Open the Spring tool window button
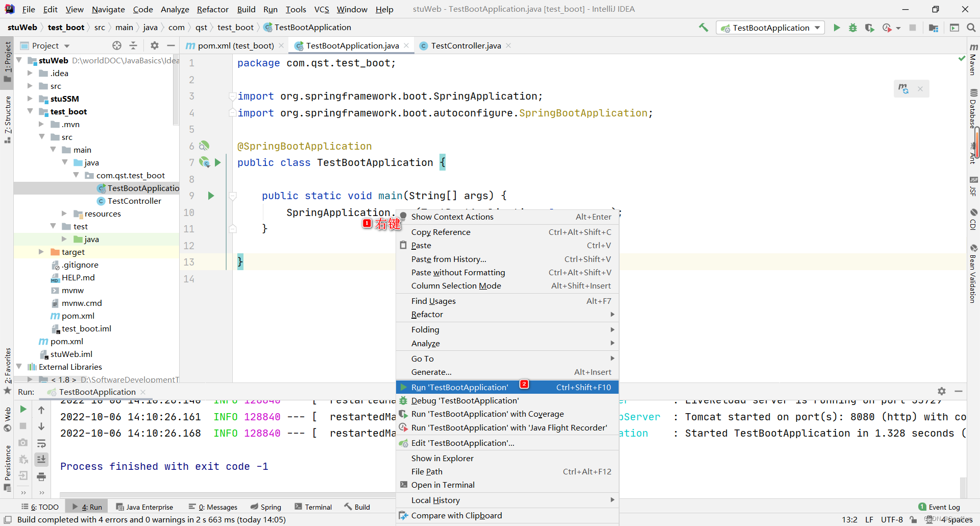The width and height of the screenshot is (980, 526). 266,507
